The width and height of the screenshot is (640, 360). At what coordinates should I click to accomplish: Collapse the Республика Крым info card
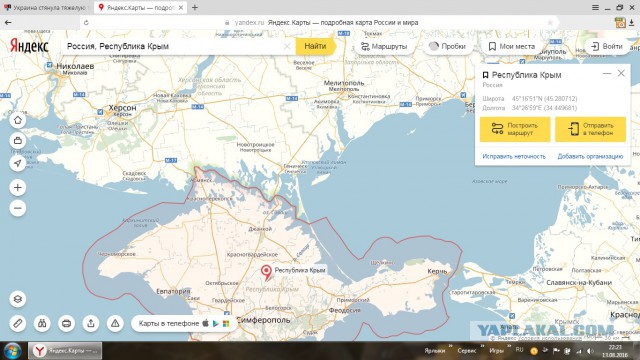[607, 73]
